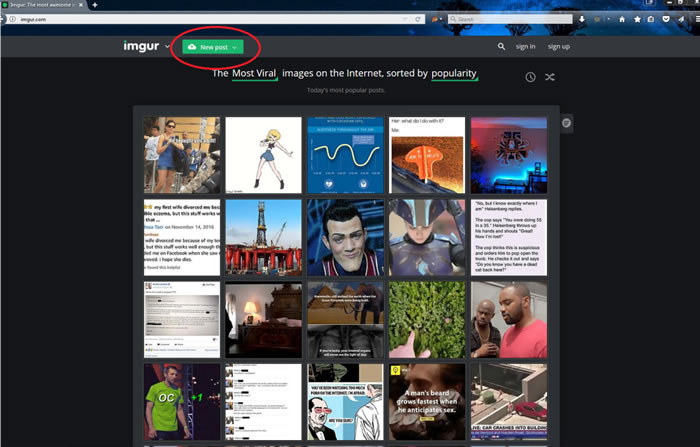Screen dimensions: 700x447
Task: Open cartoon blonde girl dancing thumbnail
Action: click(x=263, y=155)
